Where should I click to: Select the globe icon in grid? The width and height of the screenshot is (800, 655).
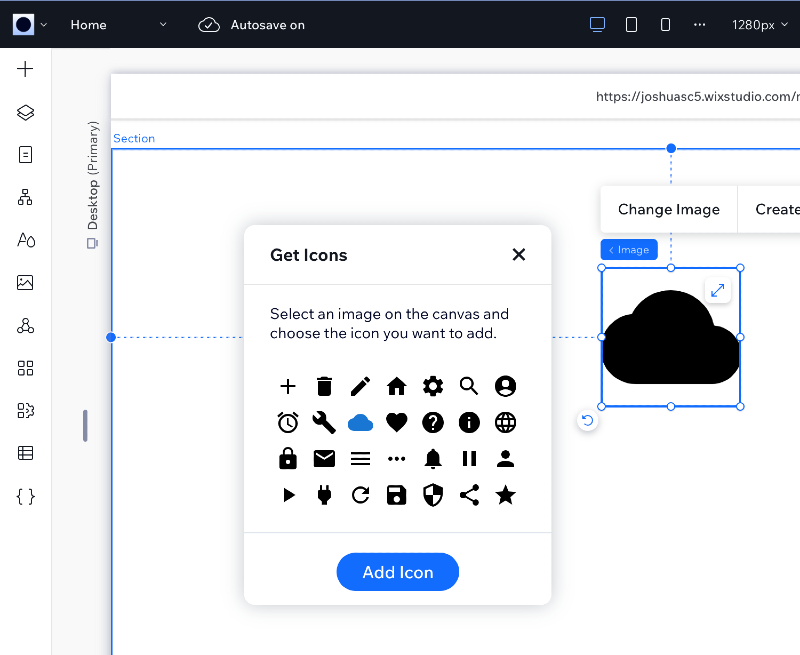click(505, 422)
